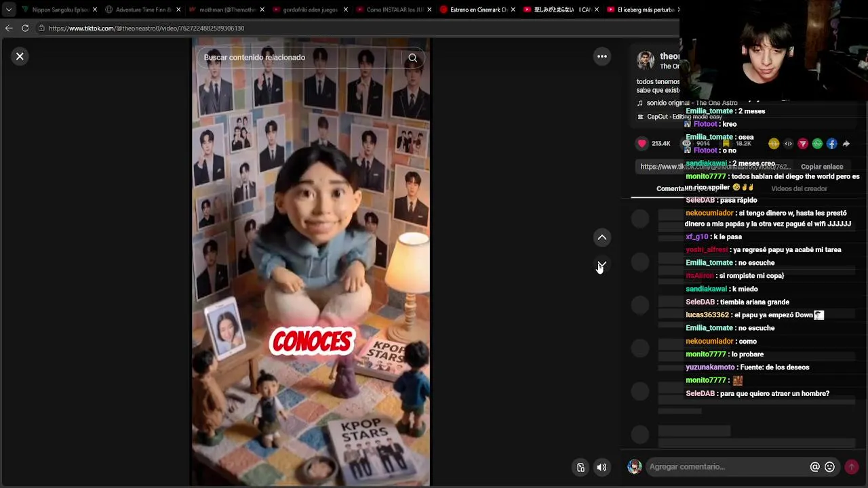Close the 'Nippon Sangoku' browser tab
The height and width of the screenshot is (488, 868).
tap(95, 9)
